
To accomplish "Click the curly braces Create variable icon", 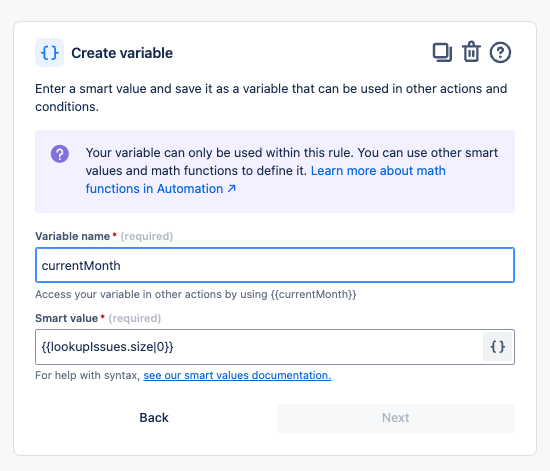I will click(x=49, y=53).
